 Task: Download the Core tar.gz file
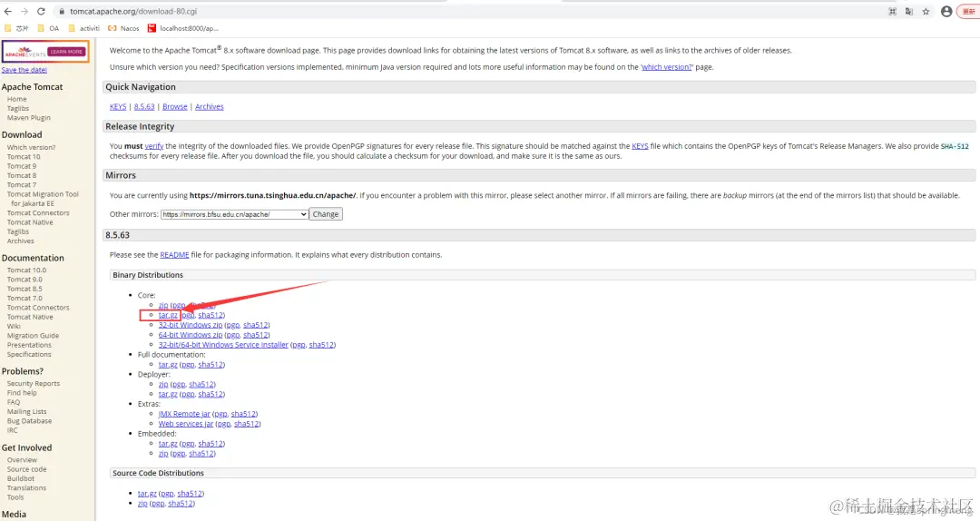168,315
